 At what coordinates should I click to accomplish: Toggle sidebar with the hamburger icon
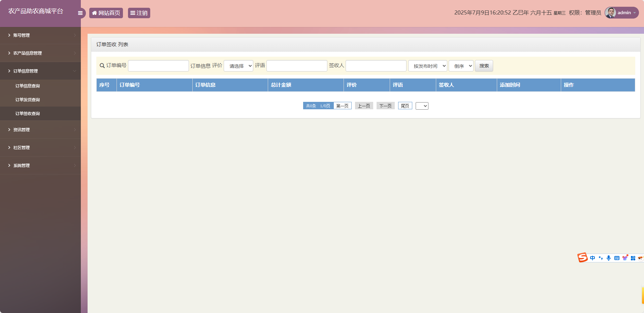(x=80, y=13)
